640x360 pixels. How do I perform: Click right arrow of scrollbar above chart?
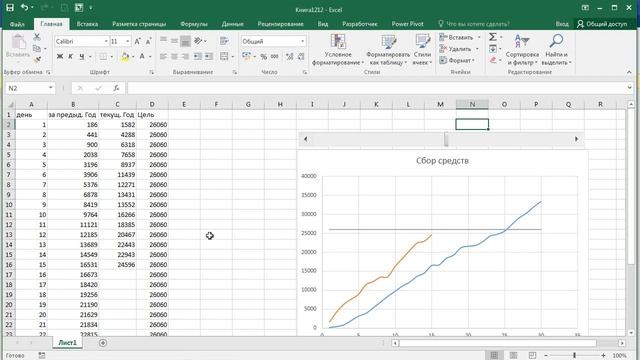click(x=576, y=139)
